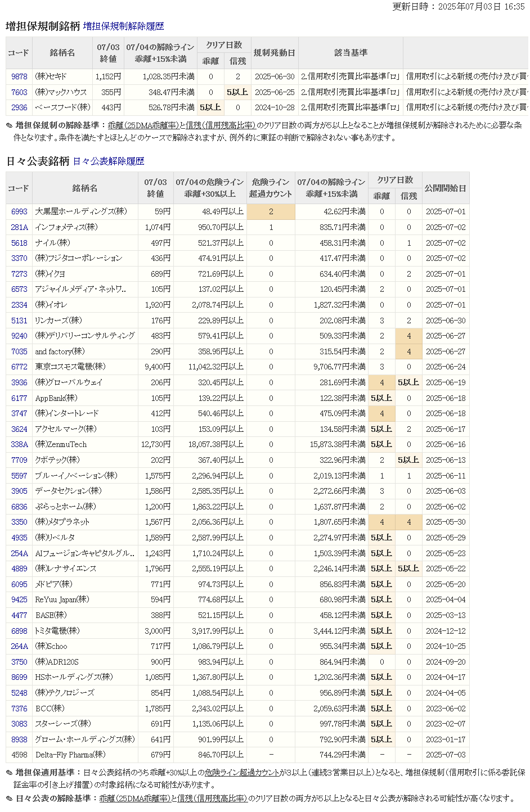530x812 pixels.
Task: Click the highlighted count 2 for 大黒屋
Action: [271, 211]
